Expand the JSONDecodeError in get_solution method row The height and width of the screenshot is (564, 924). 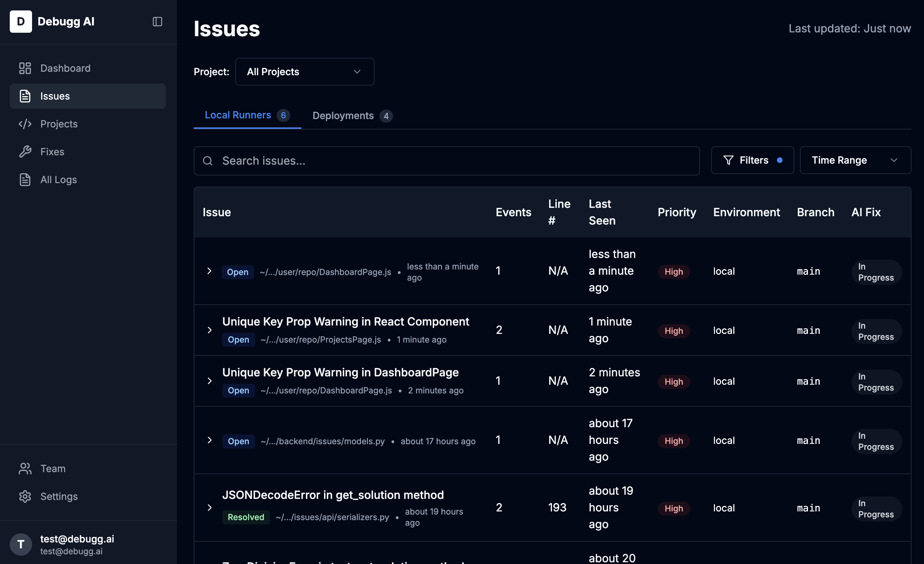[210, 507]
